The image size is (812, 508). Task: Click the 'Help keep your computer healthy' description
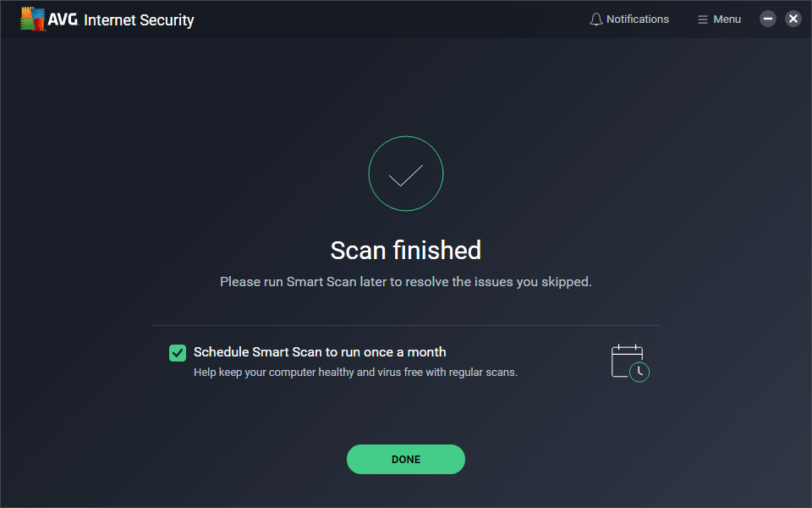(355, 372)
